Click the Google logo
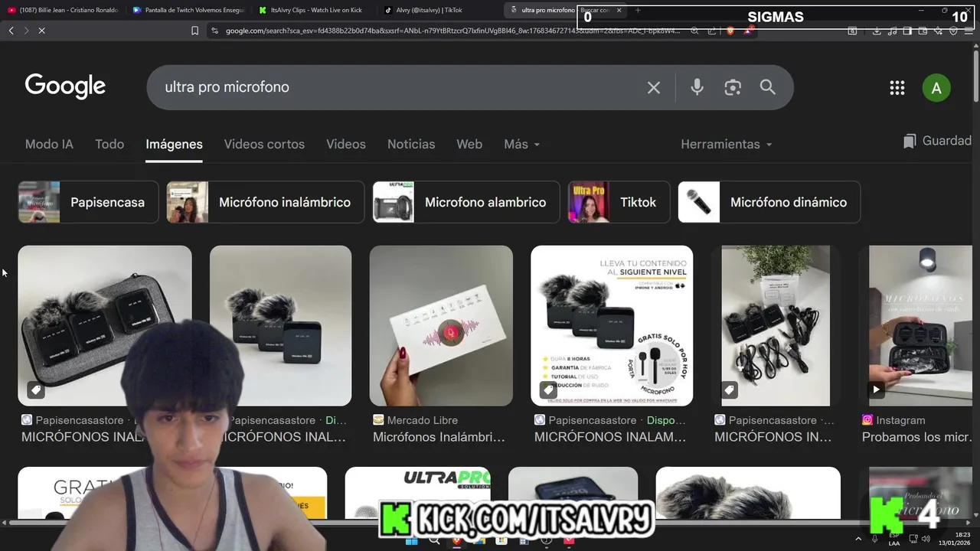The image size is (980, 551). tap(65, 86)
